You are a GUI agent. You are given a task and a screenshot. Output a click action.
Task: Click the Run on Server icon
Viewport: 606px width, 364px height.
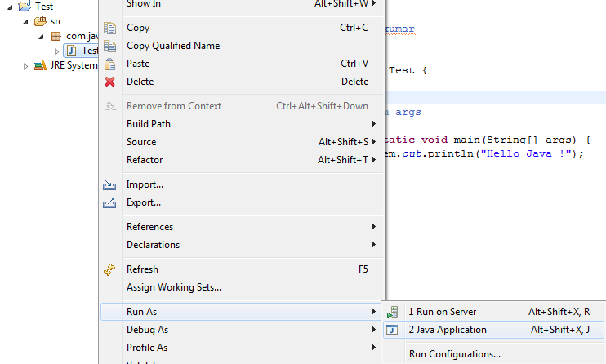click(393, 312)
